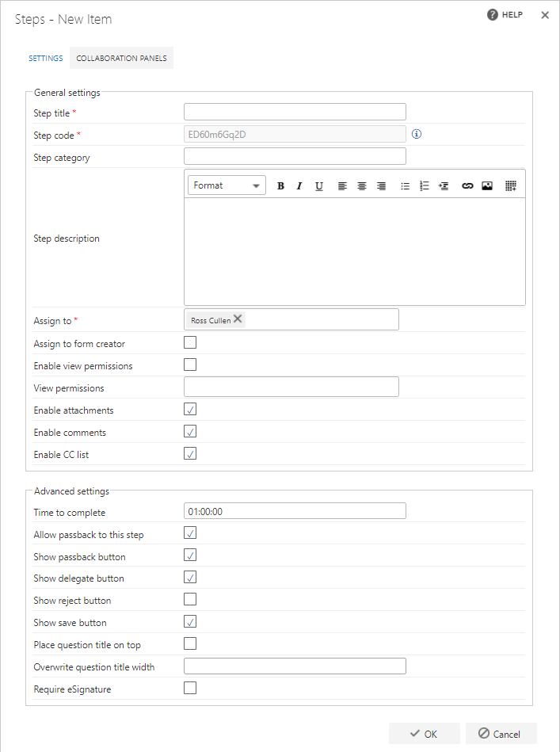
Task: Insert bulleted list in description
Action: click(x=405, y=186)
